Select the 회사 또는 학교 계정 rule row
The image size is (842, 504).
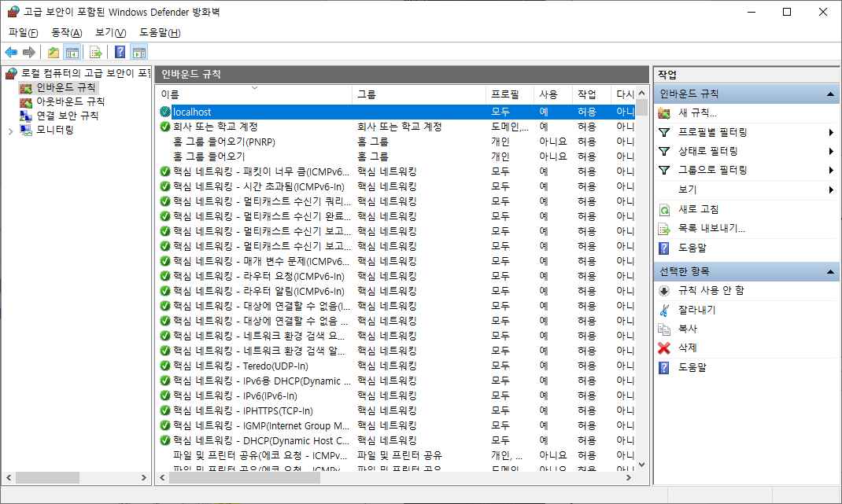tap(397, 127)
